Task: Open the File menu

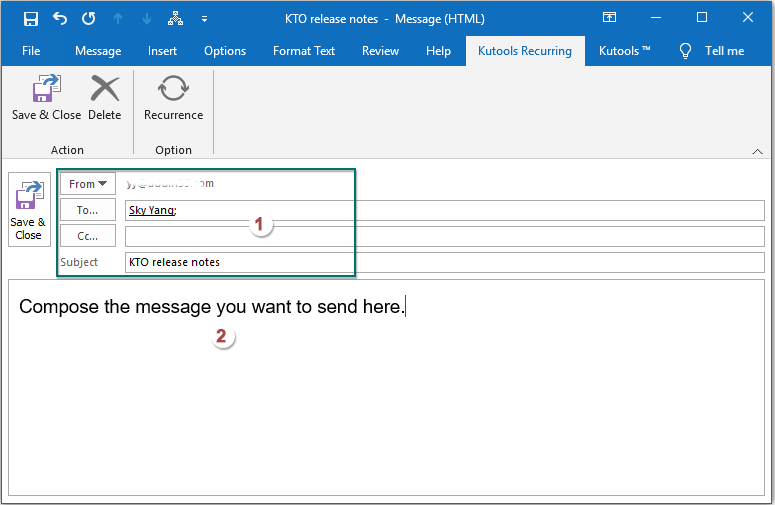Action: (31, 51)
